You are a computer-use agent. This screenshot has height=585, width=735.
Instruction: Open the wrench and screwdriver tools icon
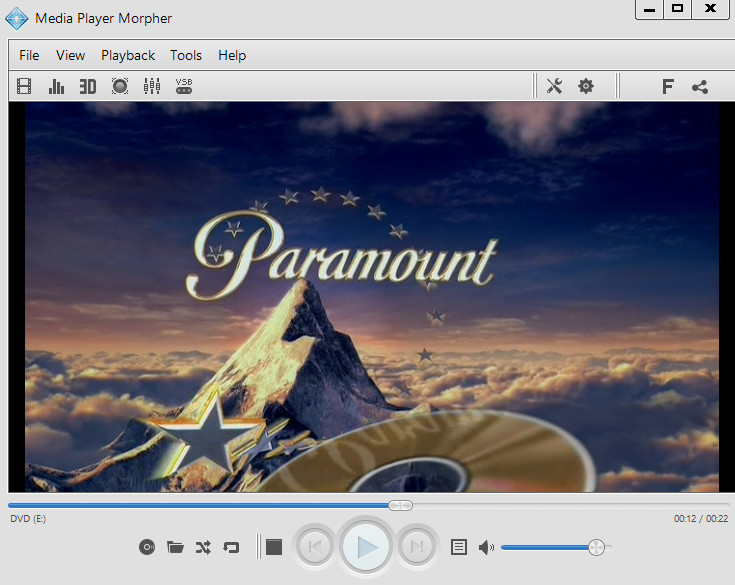pyautogui.click(x=554, y=86)
